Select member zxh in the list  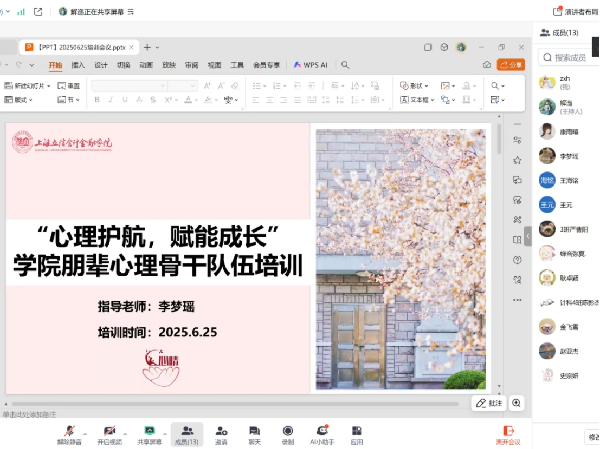[567, 82]
